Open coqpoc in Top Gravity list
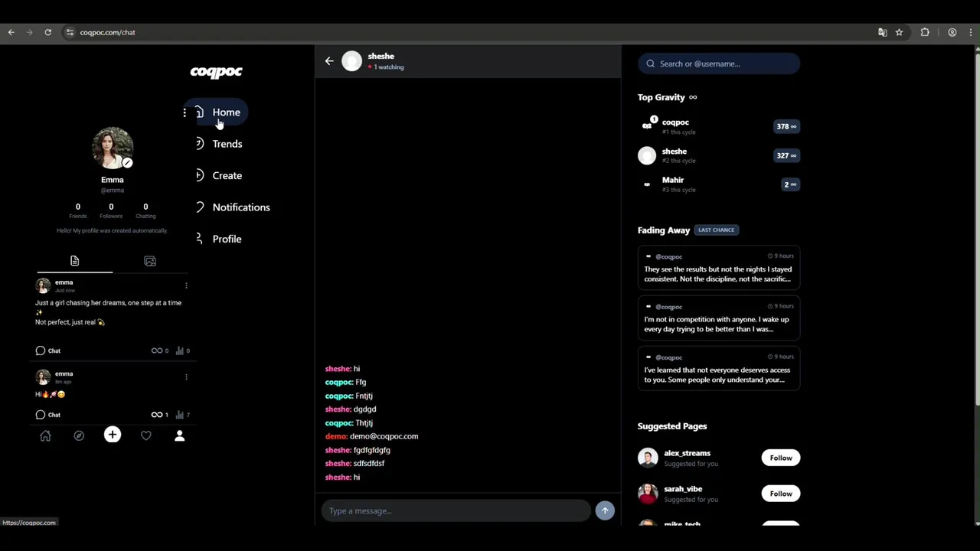This screenshot has height=551, width=980. (x=719, y=126)
